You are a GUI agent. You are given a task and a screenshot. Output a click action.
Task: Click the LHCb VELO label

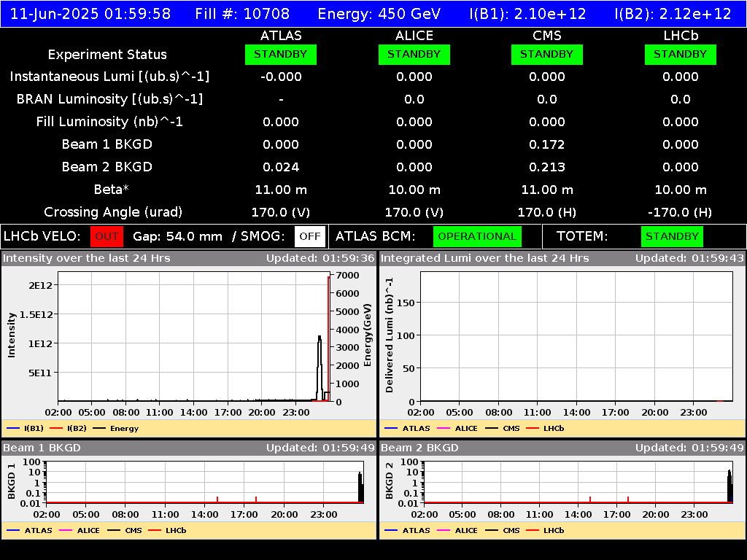(x=42, y=236)
